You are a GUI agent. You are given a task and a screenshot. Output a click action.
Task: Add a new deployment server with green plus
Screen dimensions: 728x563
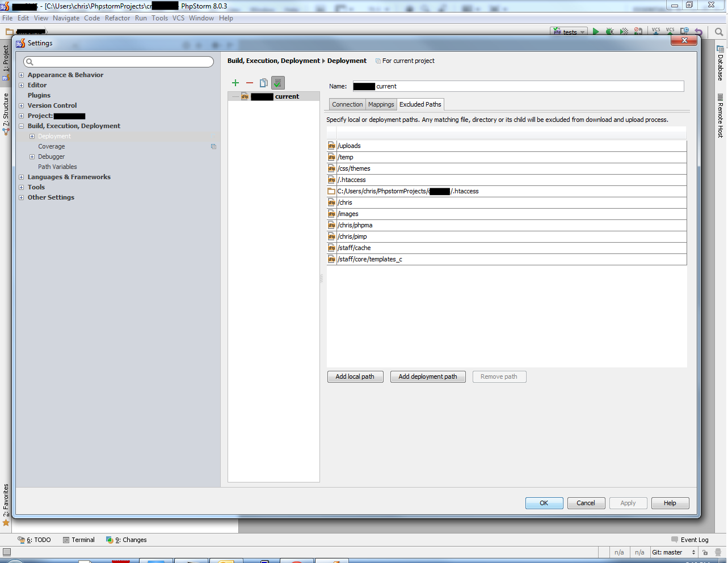[x=235, y=83]
